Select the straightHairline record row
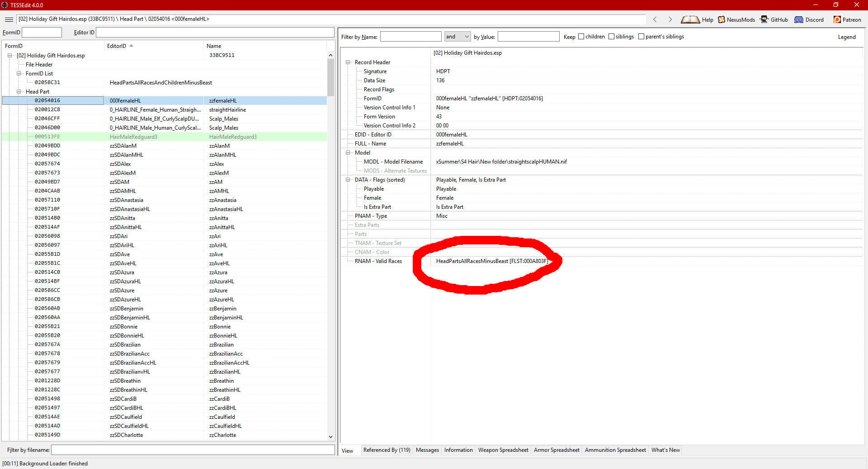Screen dimensions: 868x469 coord(165,110)
